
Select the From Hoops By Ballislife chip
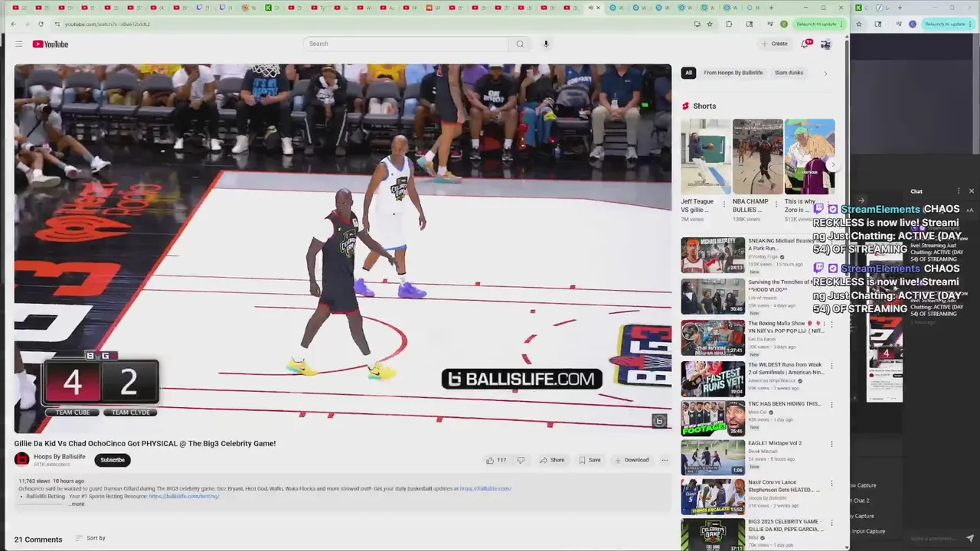coord(733,73)
